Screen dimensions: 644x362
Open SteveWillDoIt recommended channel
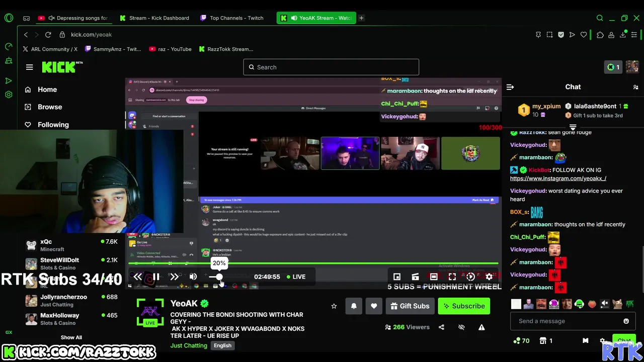point(71,263)
